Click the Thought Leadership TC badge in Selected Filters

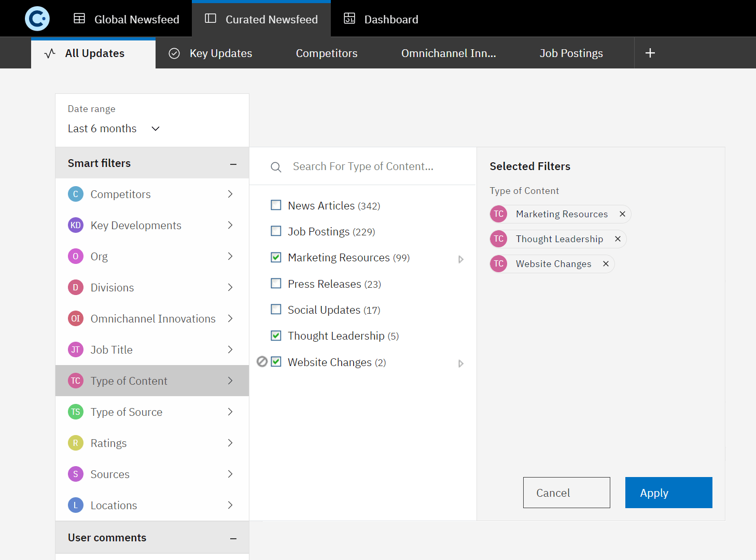(x=499, y=239)
